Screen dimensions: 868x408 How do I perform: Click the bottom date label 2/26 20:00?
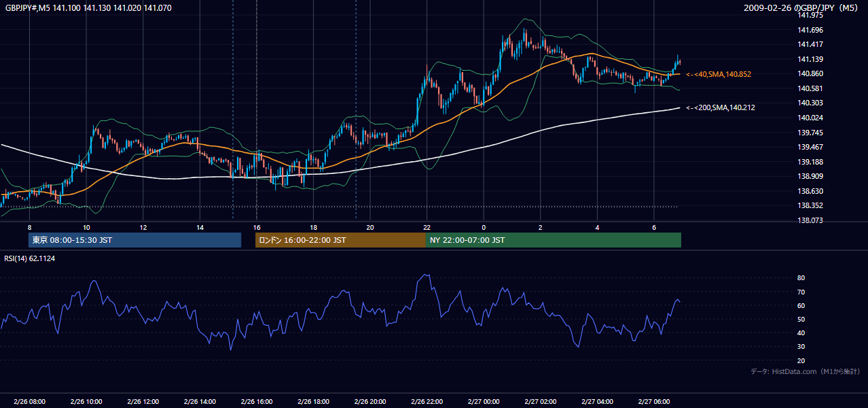pos(369,402)
